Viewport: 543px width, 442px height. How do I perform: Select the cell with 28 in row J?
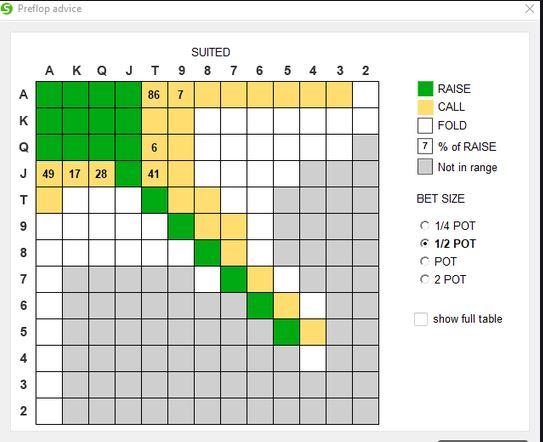[x=102, y=174]
